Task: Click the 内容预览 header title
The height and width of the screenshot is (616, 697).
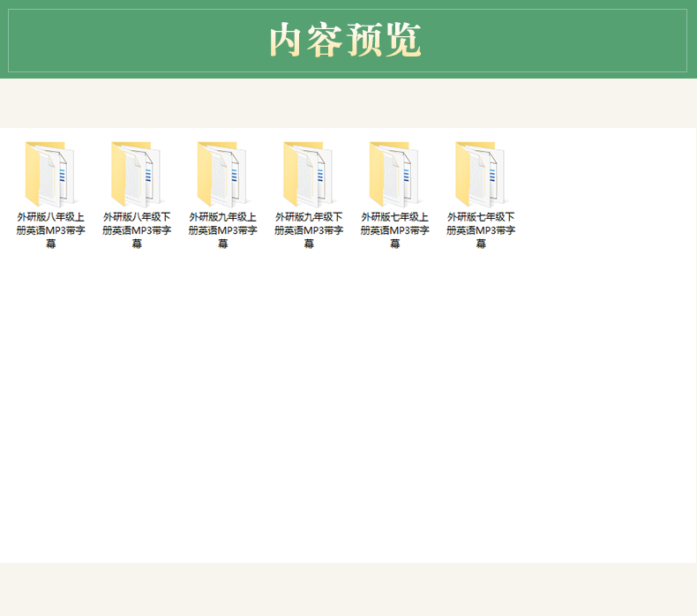Action: (x=345, y=40)
